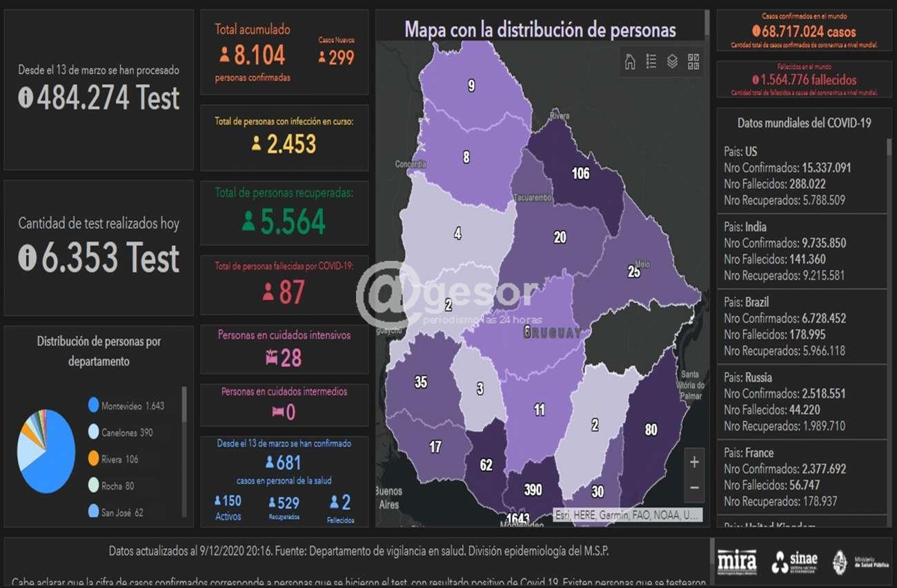Select Montevideo 1.643 legend swatch
Viewport: 897px width, 588px height.
[x=94, y=406]
